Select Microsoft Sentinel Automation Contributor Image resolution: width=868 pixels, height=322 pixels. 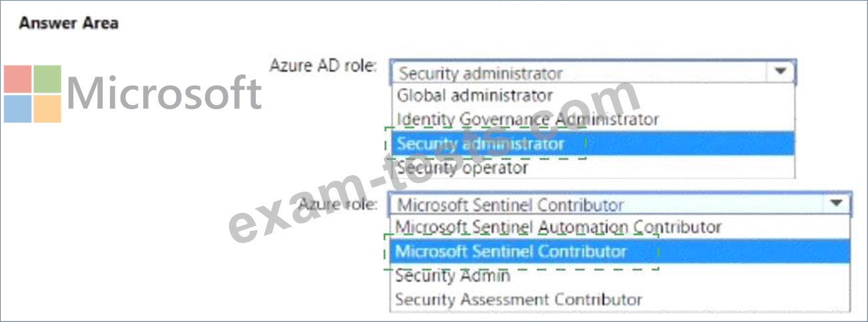pyautogui.click(x=558, y=227)
